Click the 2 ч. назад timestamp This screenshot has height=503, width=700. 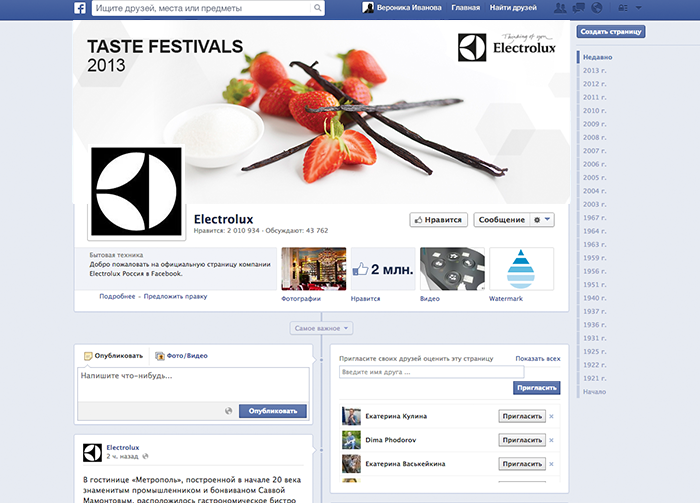122,457
